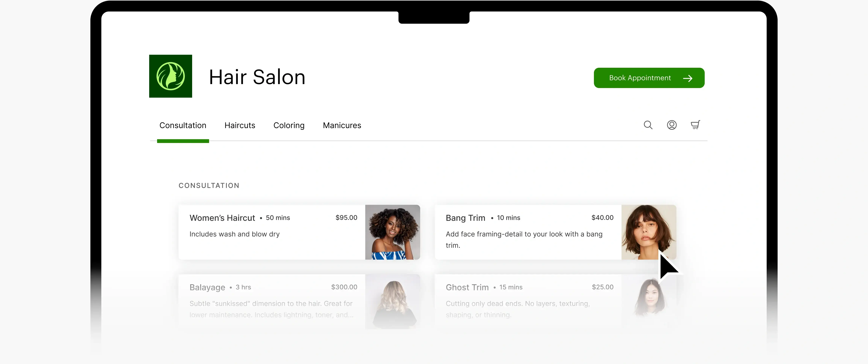Click the $95.00 price

346,218
